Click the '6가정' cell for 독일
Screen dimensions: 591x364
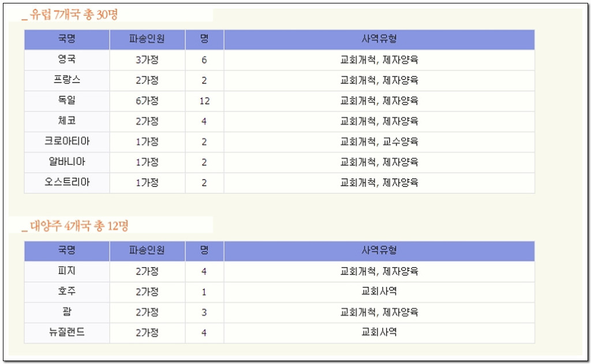147,101
